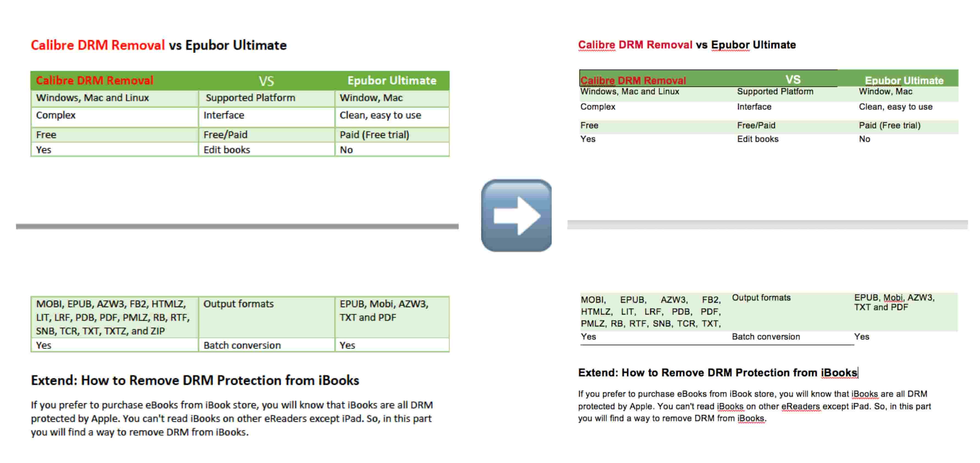Viewport: 980px width, 463px height.
Task: Click left paragraph starting 'If you prefer to purchase eBooks'
Action: click(x=232, y=418)
